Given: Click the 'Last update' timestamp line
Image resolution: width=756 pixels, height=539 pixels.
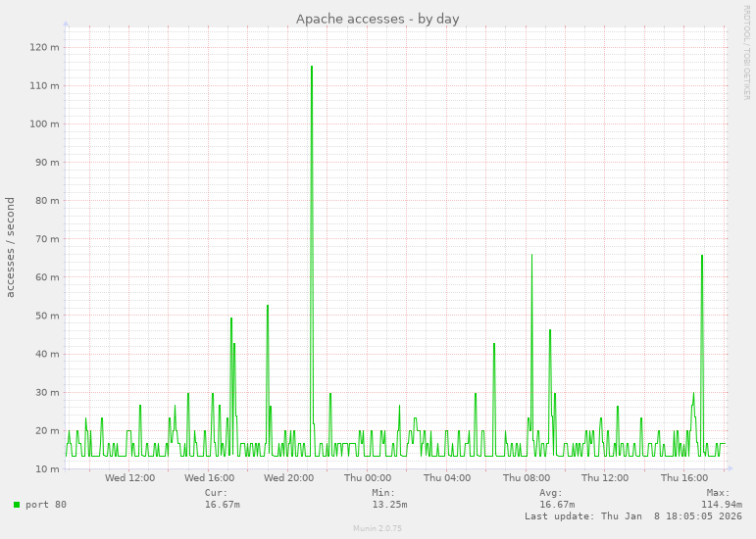Looking at the screenshot, I should (633, 515).
